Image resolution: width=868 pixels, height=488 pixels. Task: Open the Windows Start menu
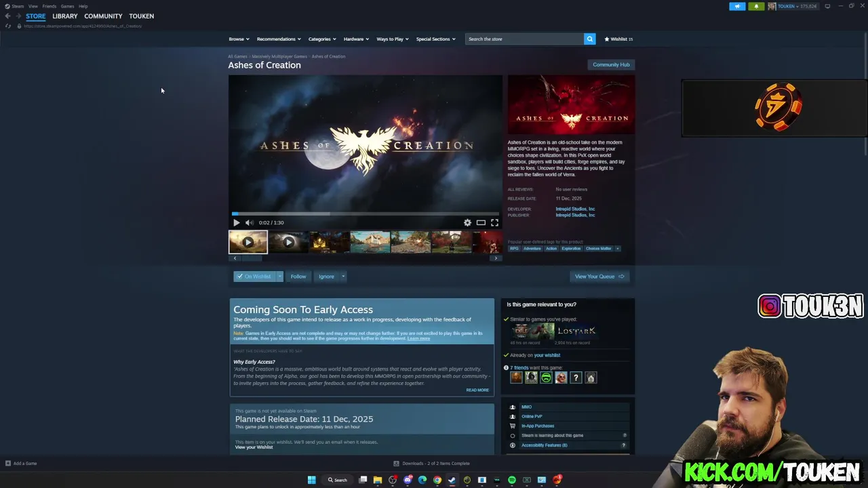(311, 480)
